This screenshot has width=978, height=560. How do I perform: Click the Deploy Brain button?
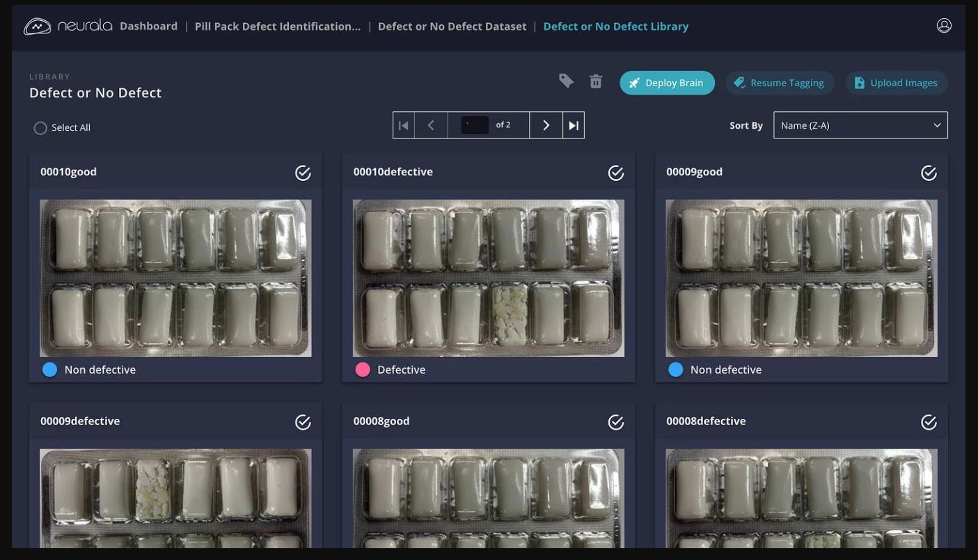(x=668, y=83)
